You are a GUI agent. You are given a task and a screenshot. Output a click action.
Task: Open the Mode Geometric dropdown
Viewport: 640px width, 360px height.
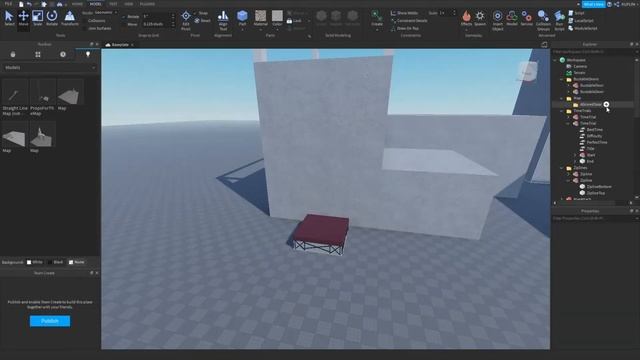(x=105, y=13)
